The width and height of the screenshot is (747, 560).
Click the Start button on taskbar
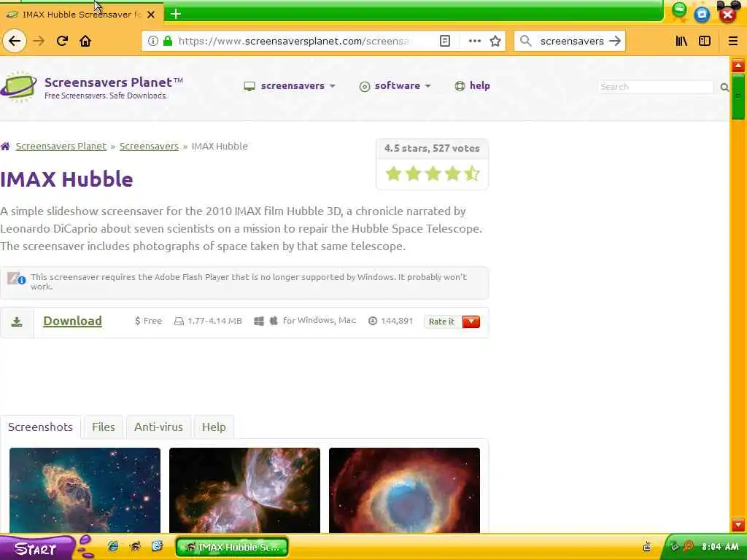tap(36, 548)
